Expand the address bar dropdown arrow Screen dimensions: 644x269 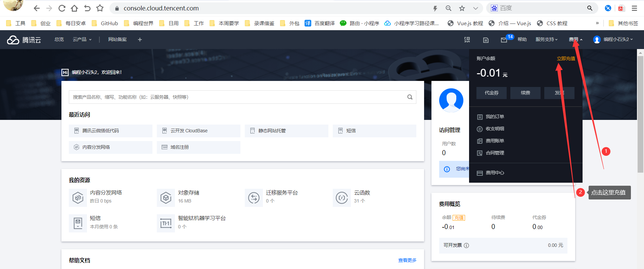pos(475,8)
